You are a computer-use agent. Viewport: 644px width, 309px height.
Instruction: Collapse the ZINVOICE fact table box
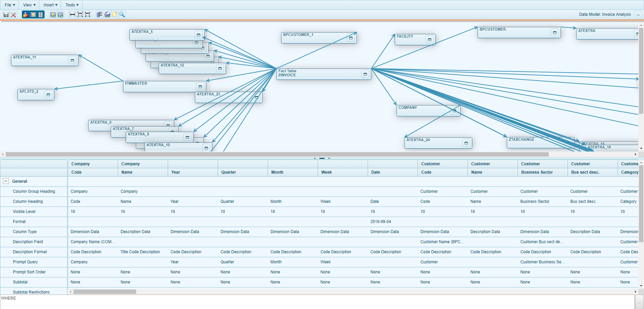tap(365, 74)
